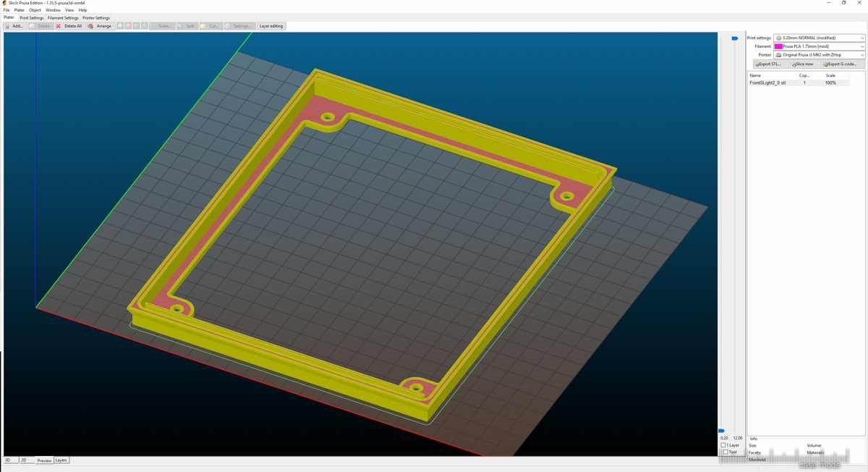
Task: Click the Copies column header
Action: tap(804, 75)
